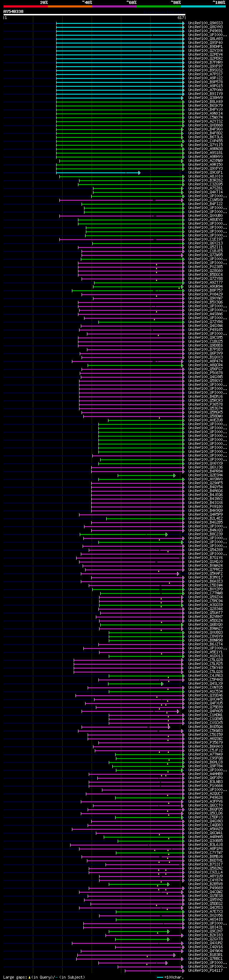Select the UniRef100_A9RN38 hit label
The width and height of the screenshot is (229, 980).
pos(205,149)
